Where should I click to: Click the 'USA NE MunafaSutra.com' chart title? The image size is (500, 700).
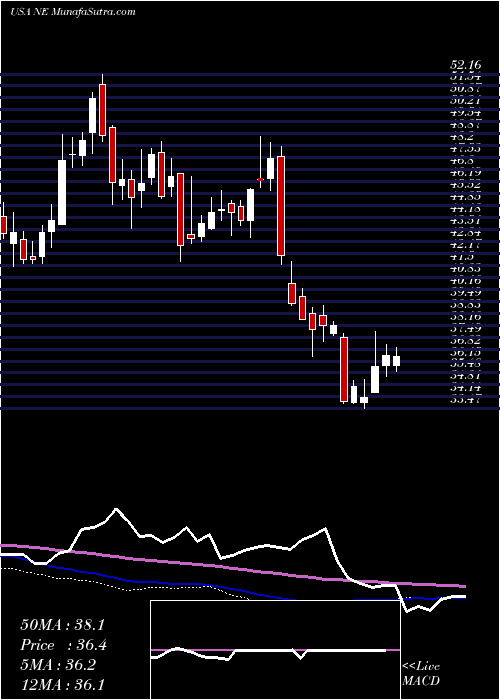click(73, 12)
